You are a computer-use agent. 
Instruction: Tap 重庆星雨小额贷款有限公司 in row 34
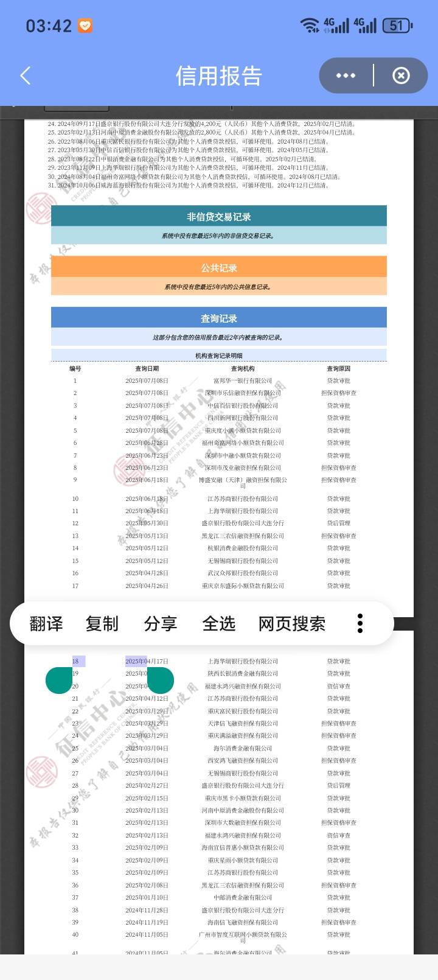243,861
